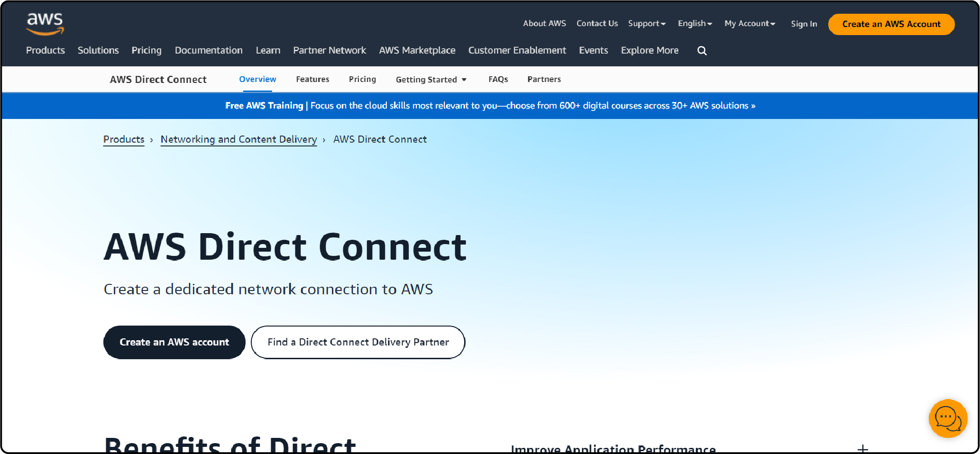Click the About AWS link
Image resolution: width=980 pixels, height=454 pixels.
pyautogui.click(x=544, y=23)
